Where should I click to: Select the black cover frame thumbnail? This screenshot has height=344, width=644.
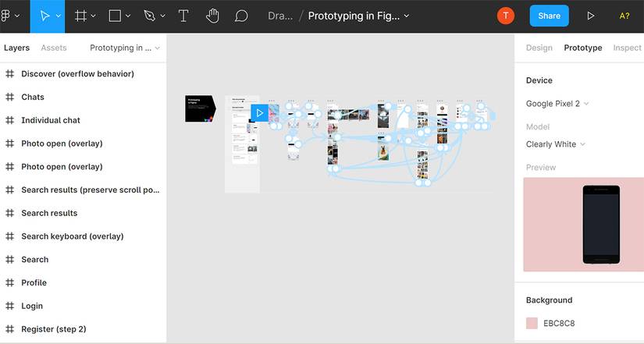200,108
